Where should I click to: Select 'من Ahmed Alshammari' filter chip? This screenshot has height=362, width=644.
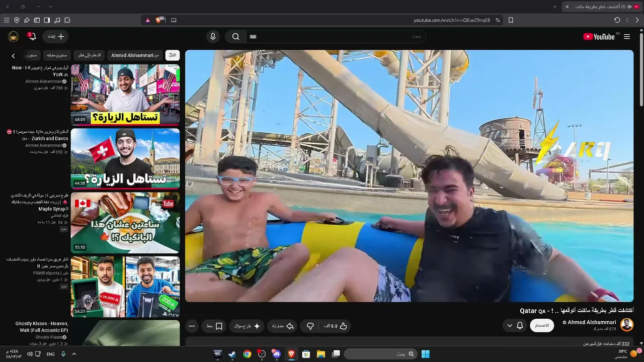click(135, 55)
